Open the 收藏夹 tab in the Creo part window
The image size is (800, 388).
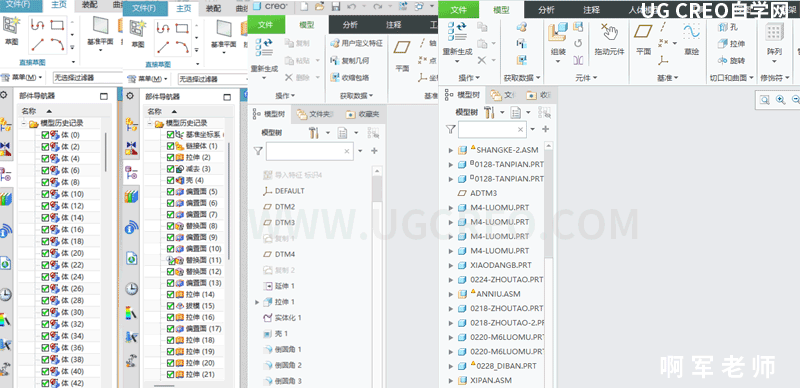pos(363,114)
